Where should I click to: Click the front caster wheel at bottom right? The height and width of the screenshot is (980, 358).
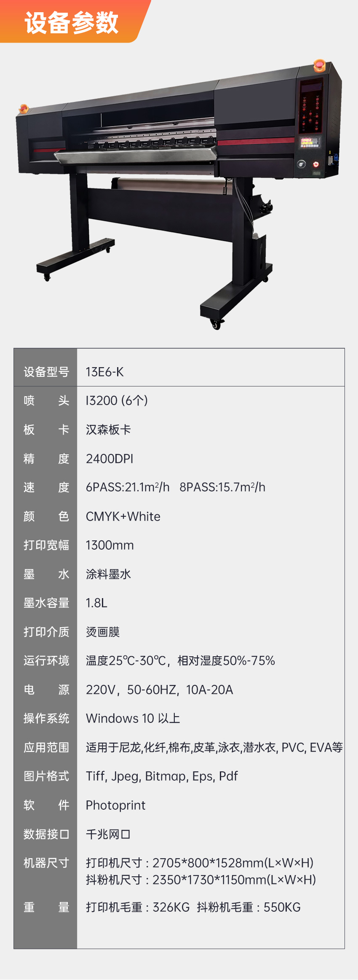tap(216, 324)
